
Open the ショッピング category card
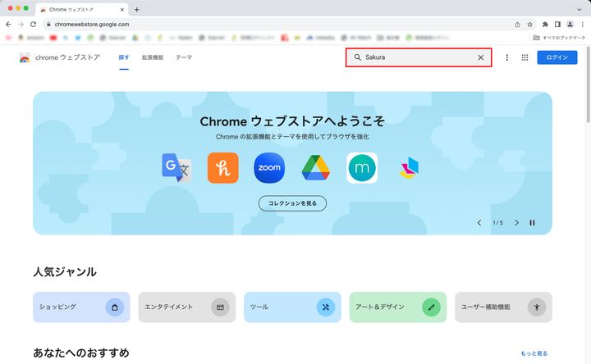point(81,307)
